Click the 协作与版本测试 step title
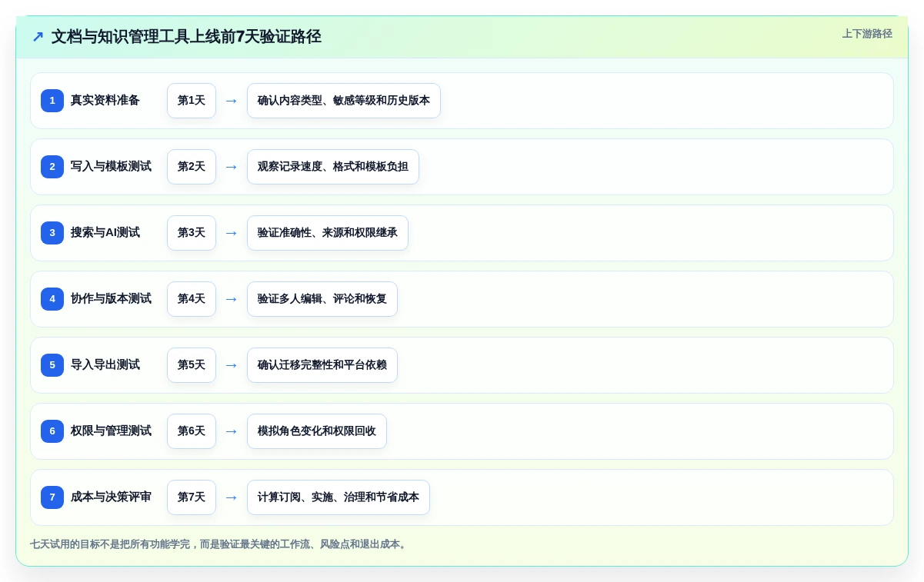Viewport: 924px width, 582px height. [x=111, y=299]
